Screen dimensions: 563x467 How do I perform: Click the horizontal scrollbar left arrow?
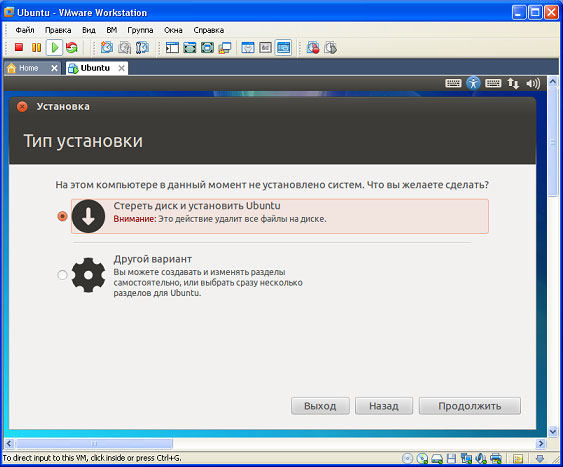tap(9, 444)
